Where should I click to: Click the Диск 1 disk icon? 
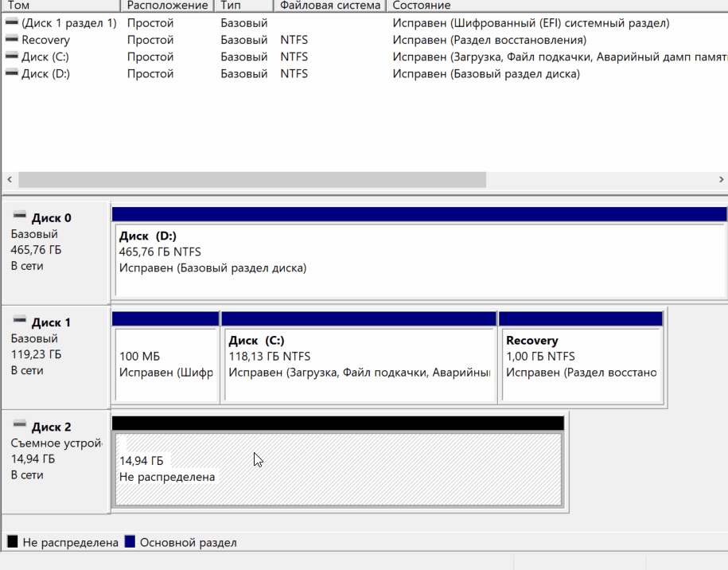(x=20, y=322)
